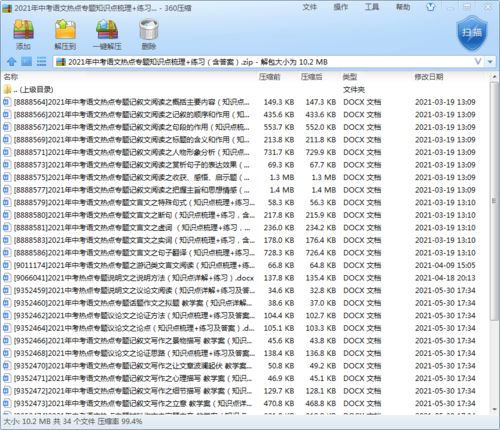
Task: Click docx icon of file [9066041]
Action: click(6, 278)
